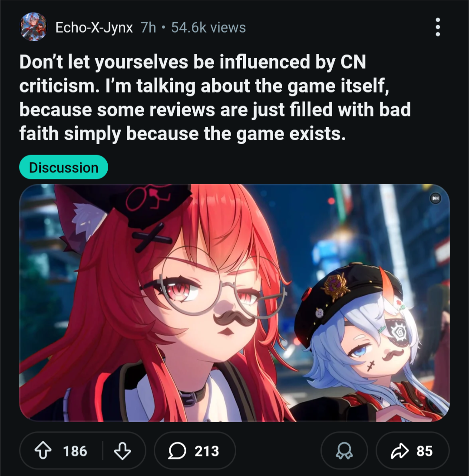
Task: Tap the 7h post timestamp
Action: tap(149, 28)
